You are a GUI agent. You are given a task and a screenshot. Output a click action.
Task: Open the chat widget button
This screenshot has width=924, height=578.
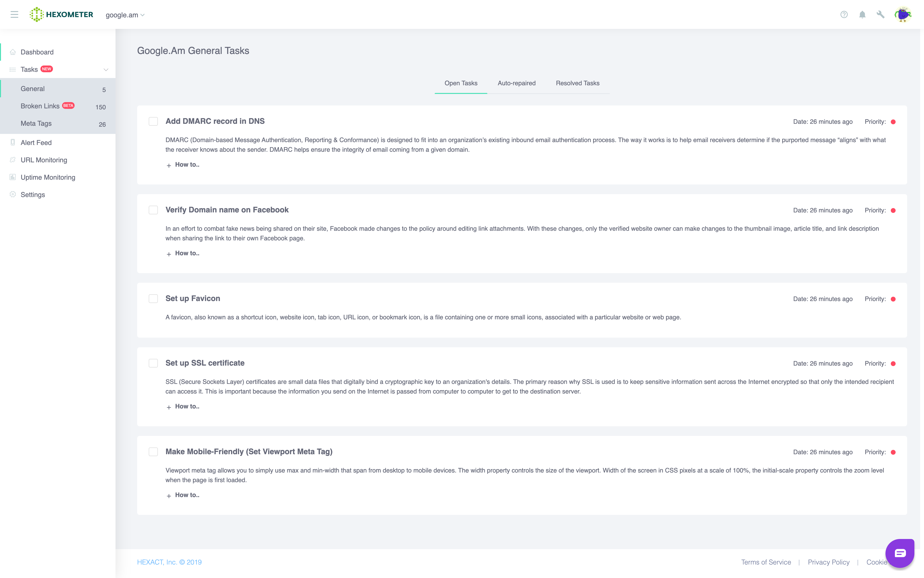pos(900,553)
